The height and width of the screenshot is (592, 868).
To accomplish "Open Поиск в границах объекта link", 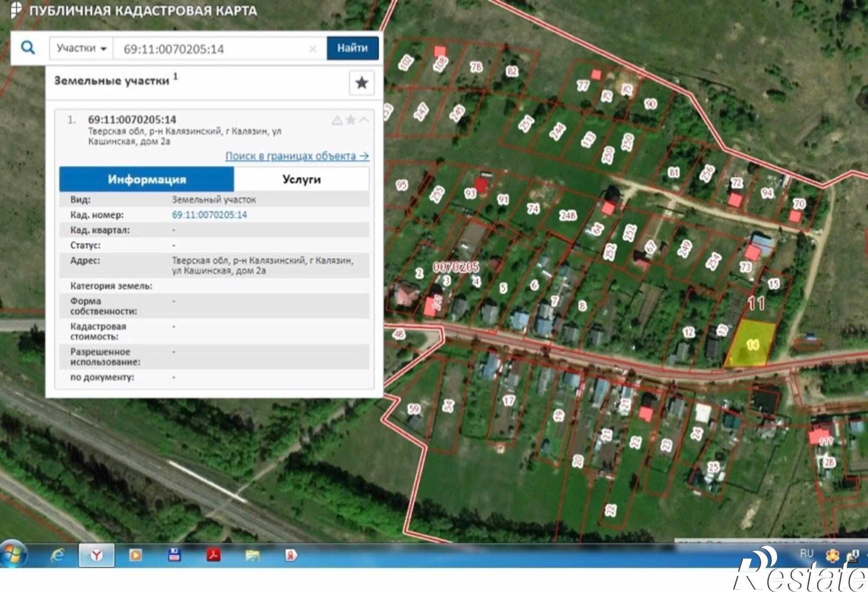I will pos(297,156).
